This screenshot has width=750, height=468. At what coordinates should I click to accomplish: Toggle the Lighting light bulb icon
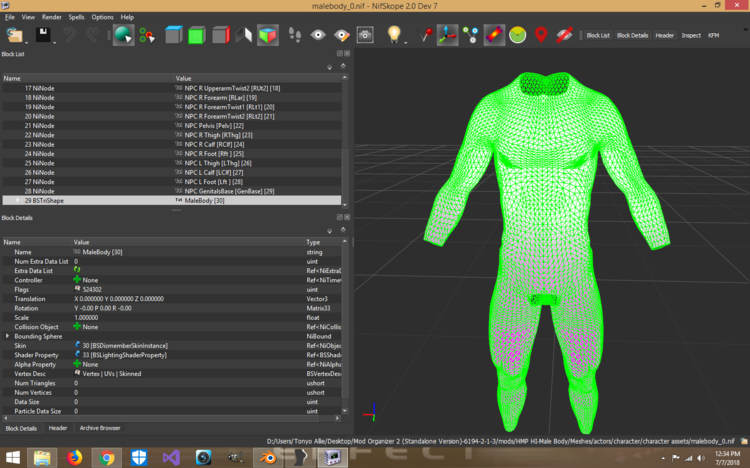[x=394, y=34]
